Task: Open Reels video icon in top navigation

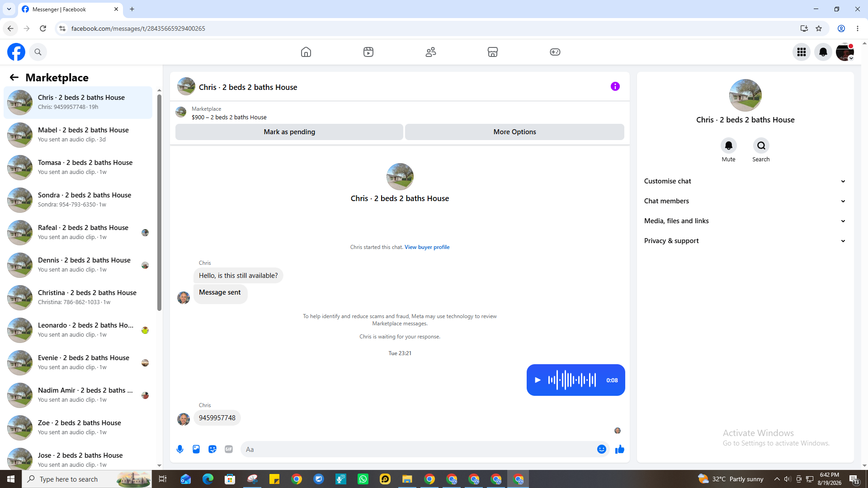Action: pos(368,52)
